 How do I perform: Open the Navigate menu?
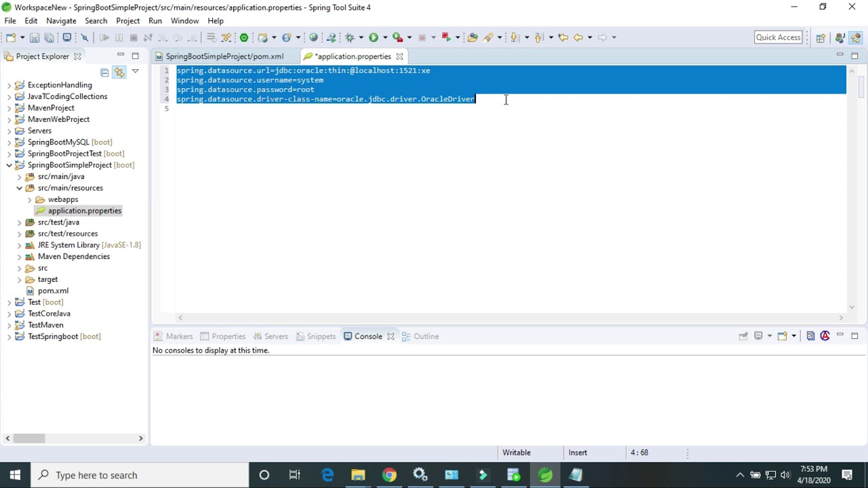click(61, 21)
